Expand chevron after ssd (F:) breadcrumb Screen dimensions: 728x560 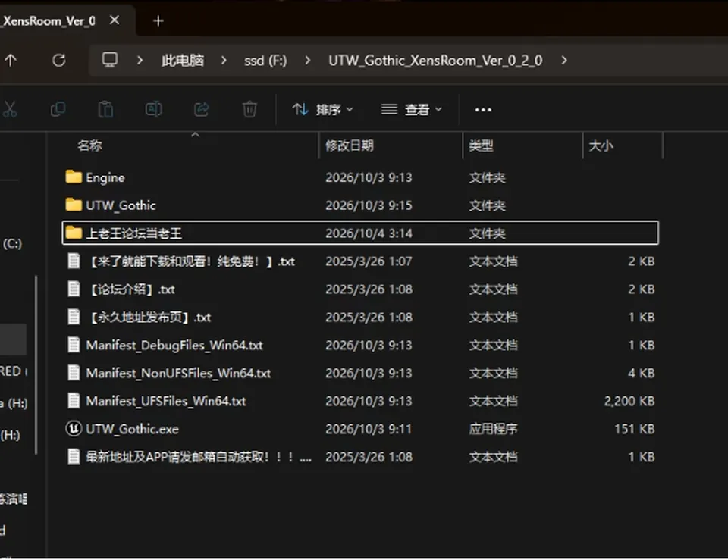pos(307,61)
